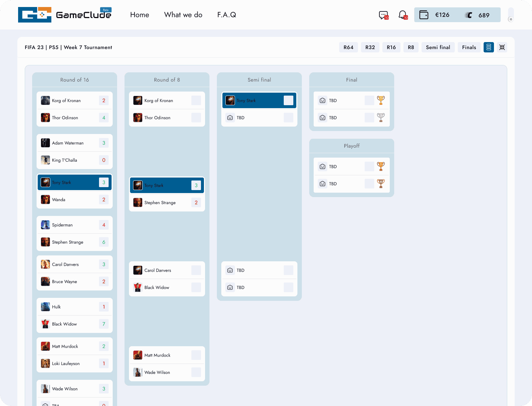
Task: Click Bruce Wayne's avatar
Action: click(x=45, y=282)
